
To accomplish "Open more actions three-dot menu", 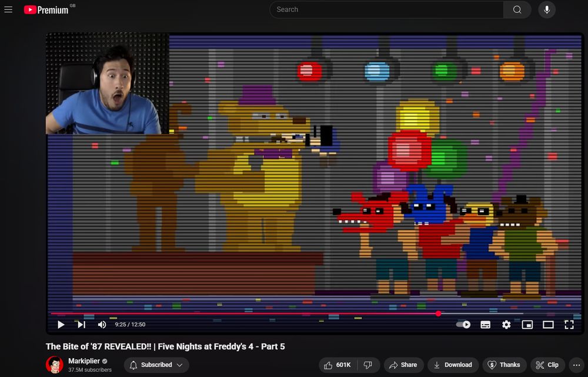I will (x=576, y=365).
